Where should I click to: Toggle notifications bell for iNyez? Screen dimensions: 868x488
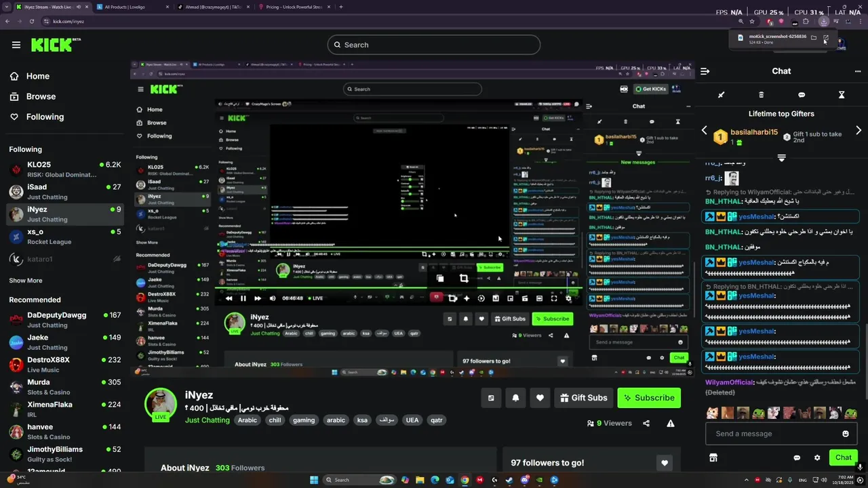click(x=515, y=398)
